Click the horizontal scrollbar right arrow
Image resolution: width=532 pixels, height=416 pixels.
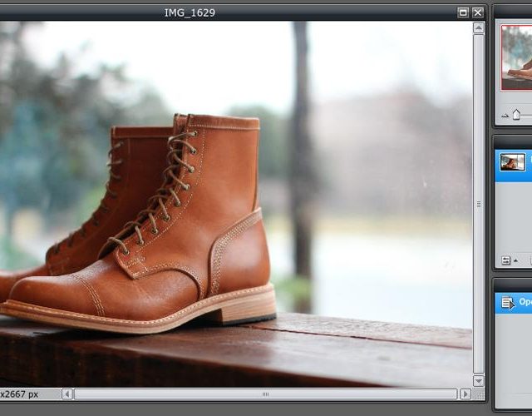pyautogui.click(x=465, y=394)
